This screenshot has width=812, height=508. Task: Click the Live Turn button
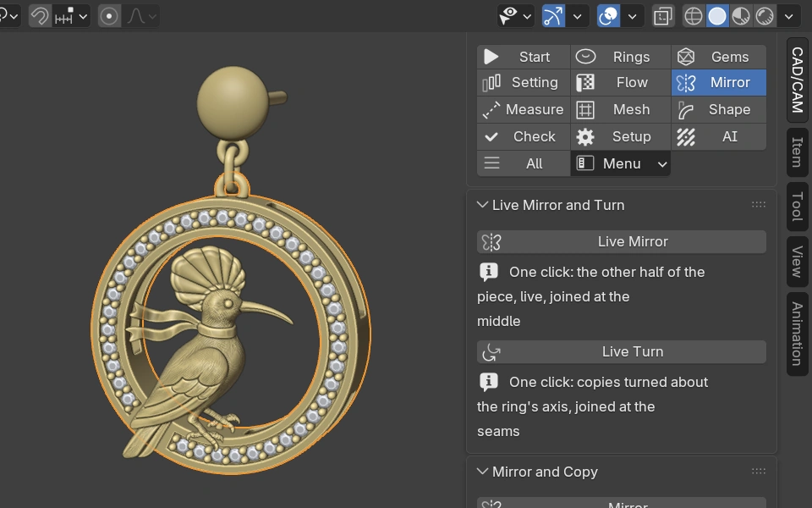click(622, 351)
